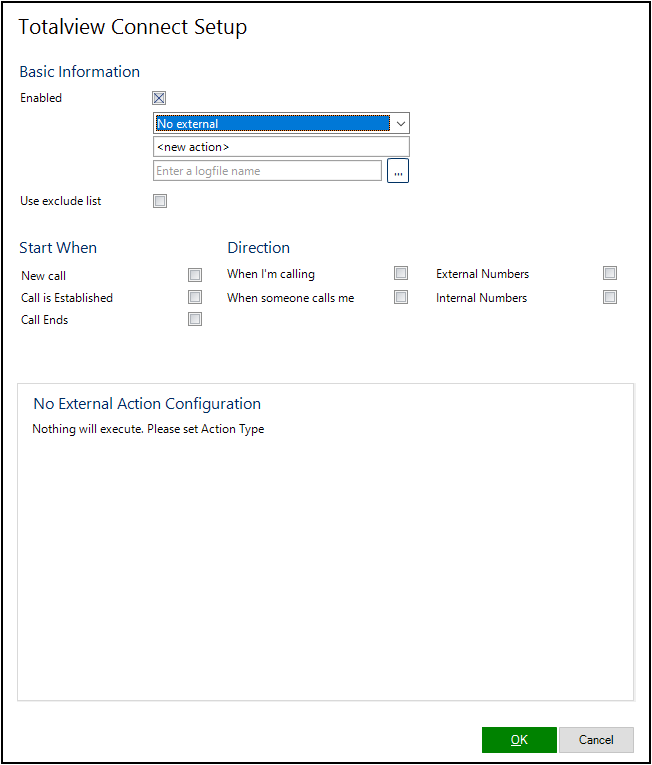This screenshot has width=652, height=765.
Task: Confirm with the OK button
Action: [x=519, y=740]
